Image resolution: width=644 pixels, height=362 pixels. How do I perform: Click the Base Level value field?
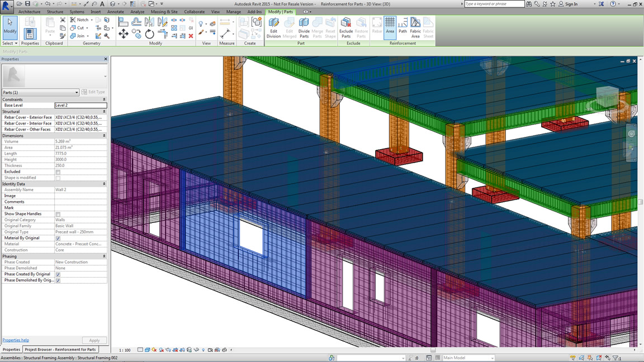[x=80, y=106]
